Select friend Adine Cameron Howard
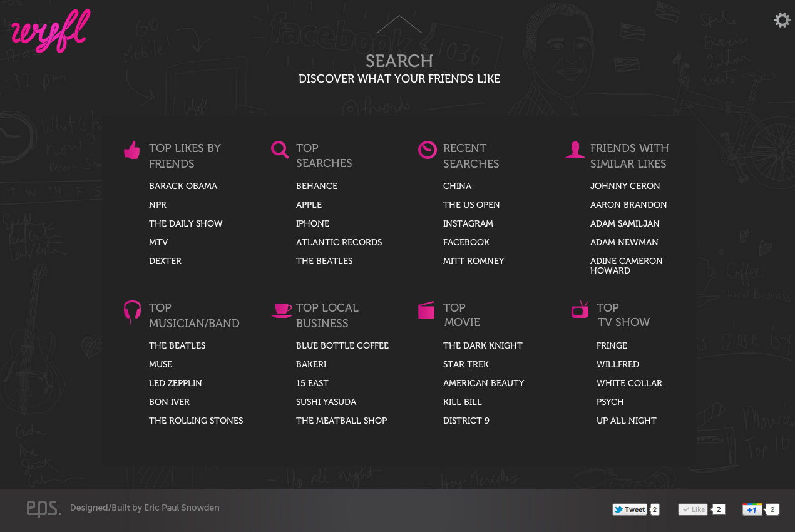This screenshot has width=795, height=532. 627,265
